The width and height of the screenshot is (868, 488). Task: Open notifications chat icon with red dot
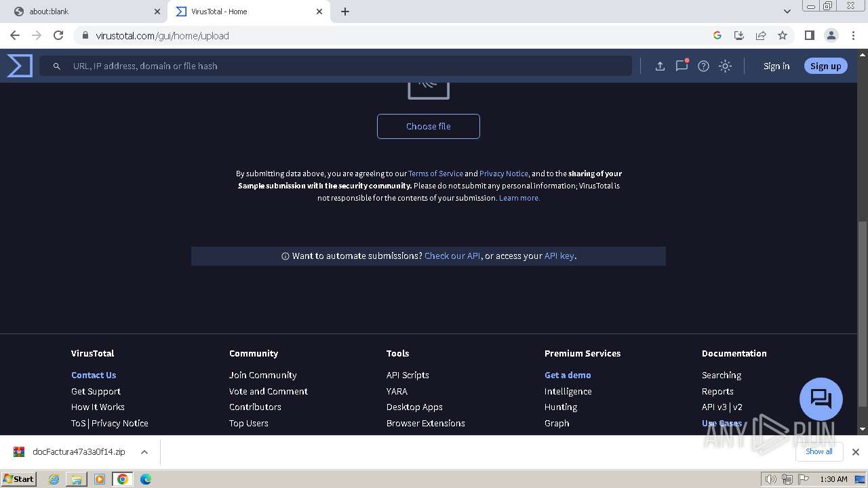point(682,66)
